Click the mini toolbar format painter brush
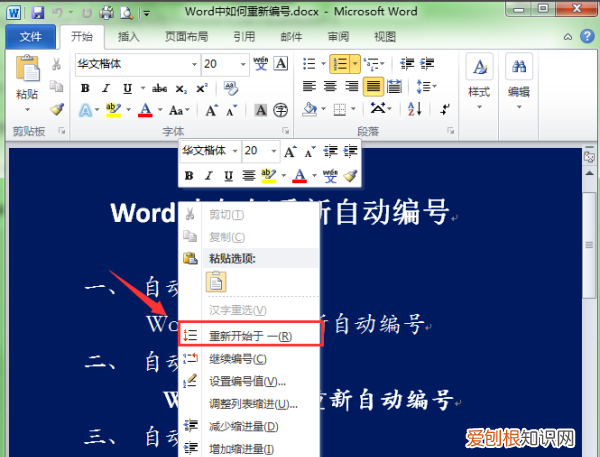 [x=350, y=176]
